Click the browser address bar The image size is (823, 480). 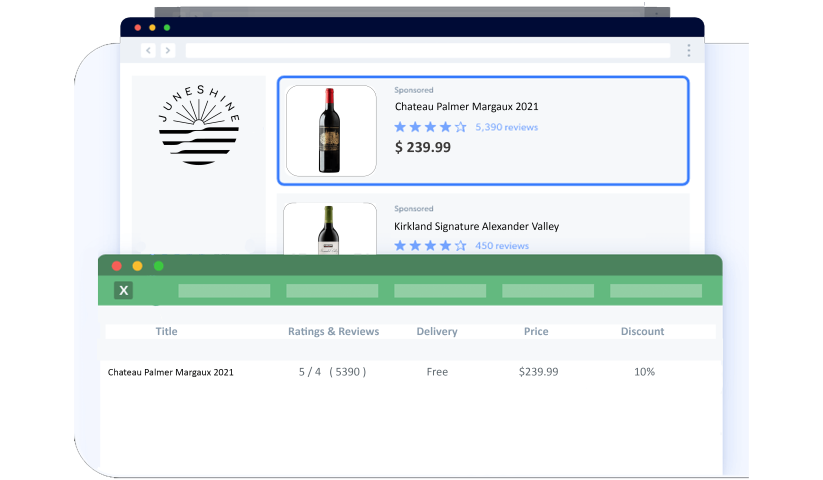(x=428, y=50)
